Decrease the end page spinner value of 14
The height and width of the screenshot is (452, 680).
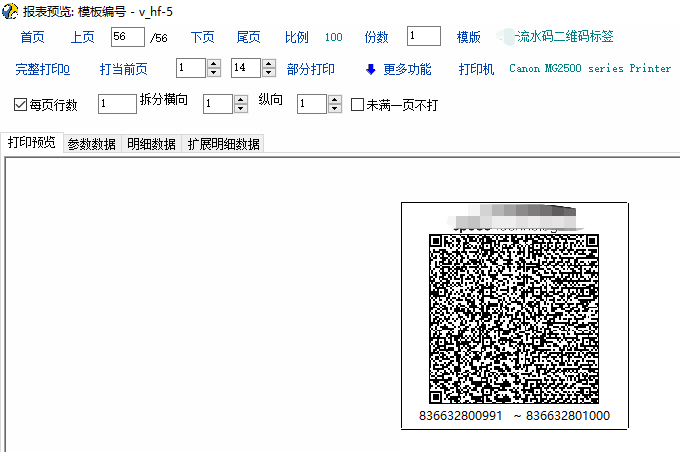point(268,74)
